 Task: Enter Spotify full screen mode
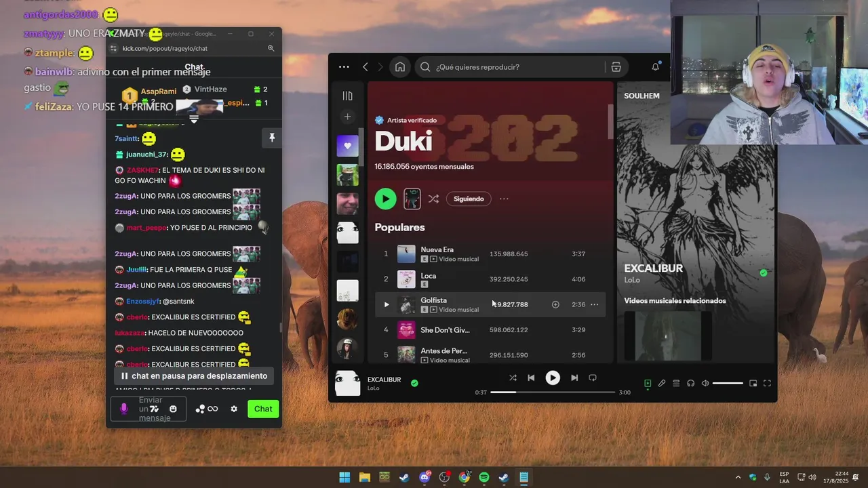coord(767,384)
